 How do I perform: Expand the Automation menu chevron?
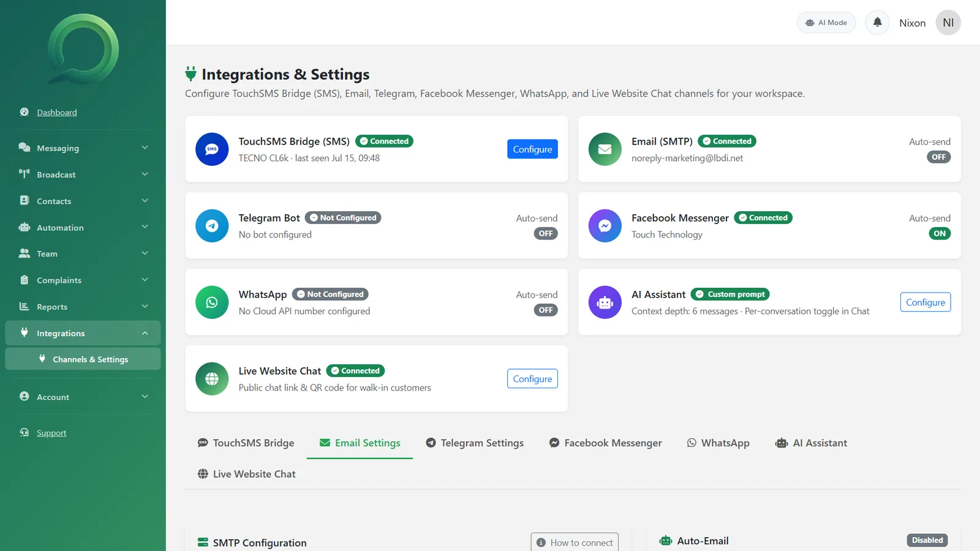145,227
